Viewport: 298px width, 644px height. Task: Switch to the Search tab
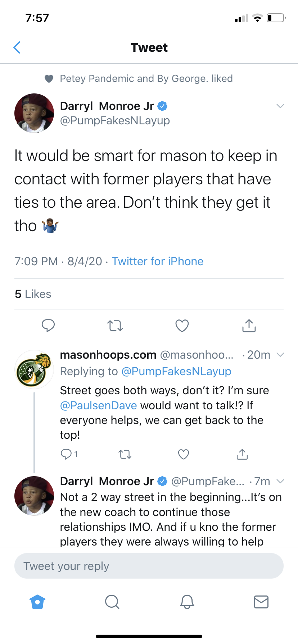(x=112, y=602)
